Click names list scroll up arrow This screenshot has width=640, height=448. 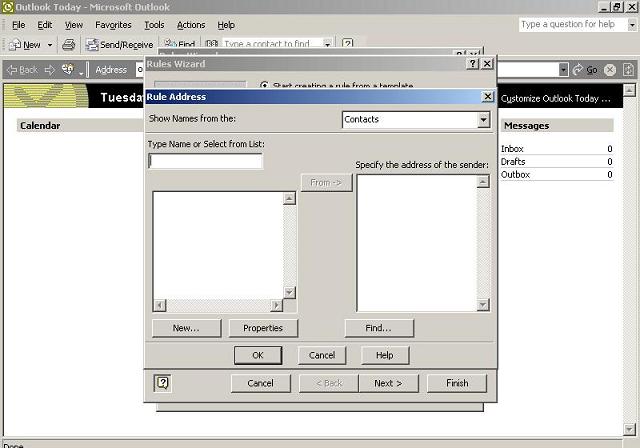(289, 198)
